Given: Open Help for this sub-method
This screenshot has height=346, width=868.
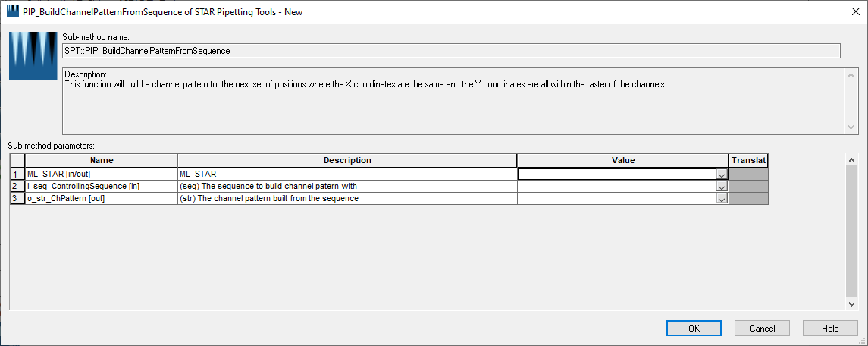Looking at the screenshot, I should pyautogui.click(x=830, y=329).
